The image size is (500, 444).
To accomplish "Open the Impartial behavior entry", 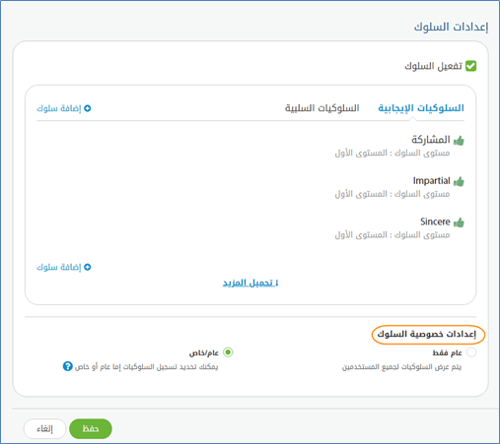I will (432, 181).
